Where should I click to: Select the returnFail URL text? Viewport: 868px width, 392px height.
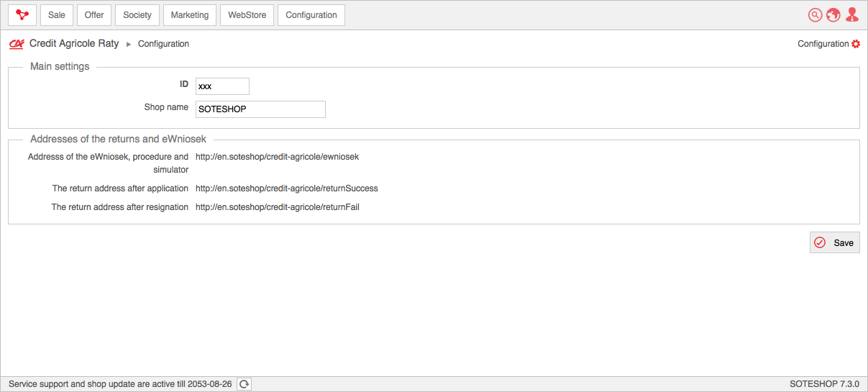pyautogui.click(x=278, y=207)
